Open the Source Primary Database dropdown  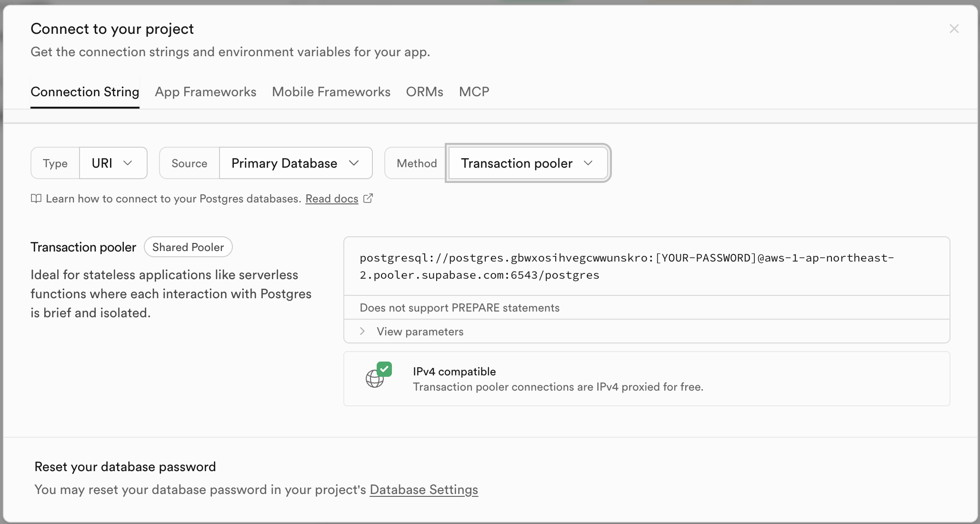pos(295,163)
